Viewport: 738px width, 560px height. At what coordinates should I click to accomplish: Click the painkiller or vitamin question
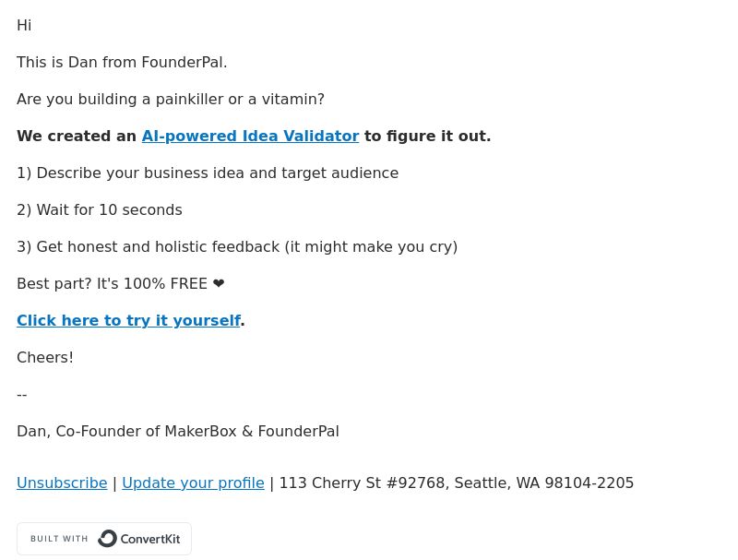click(171, 100)
